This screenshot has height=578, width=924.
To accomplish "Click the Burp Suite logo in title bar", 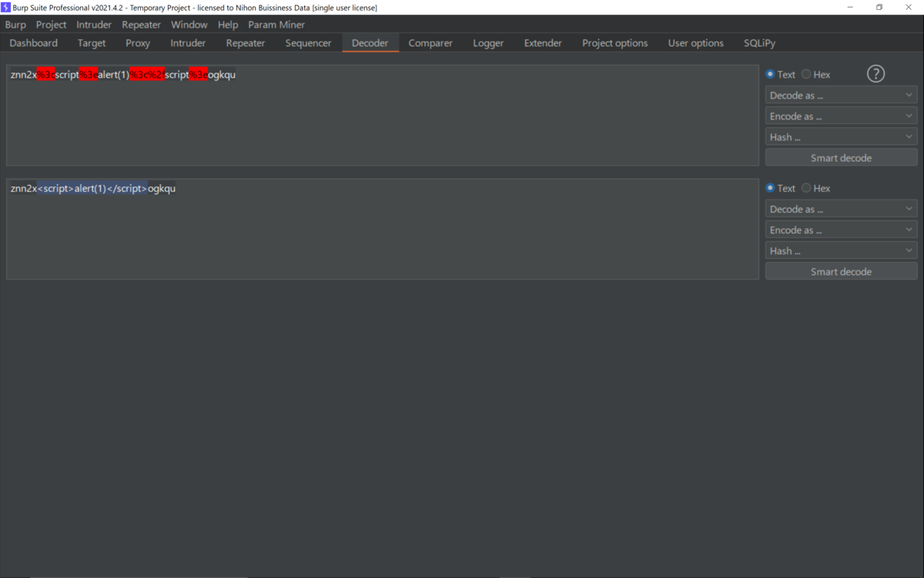I will pyautogui.click(x=5, y=7).
